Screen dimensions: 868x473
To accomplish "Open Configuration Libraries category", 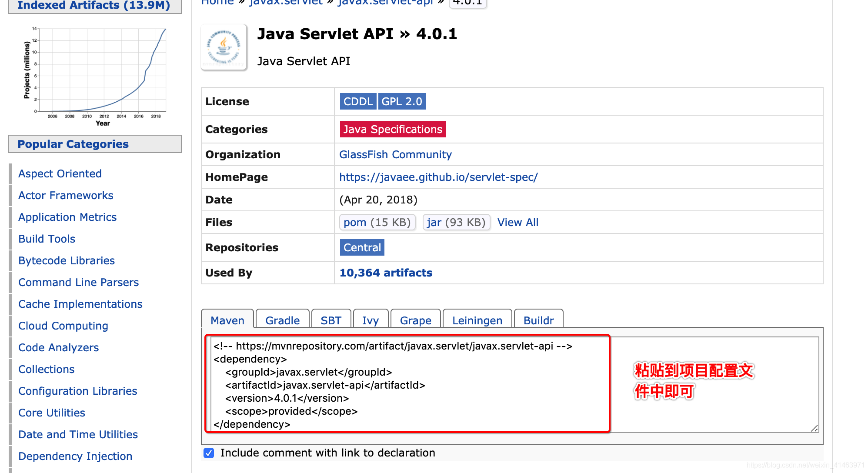I will point(78,391).
